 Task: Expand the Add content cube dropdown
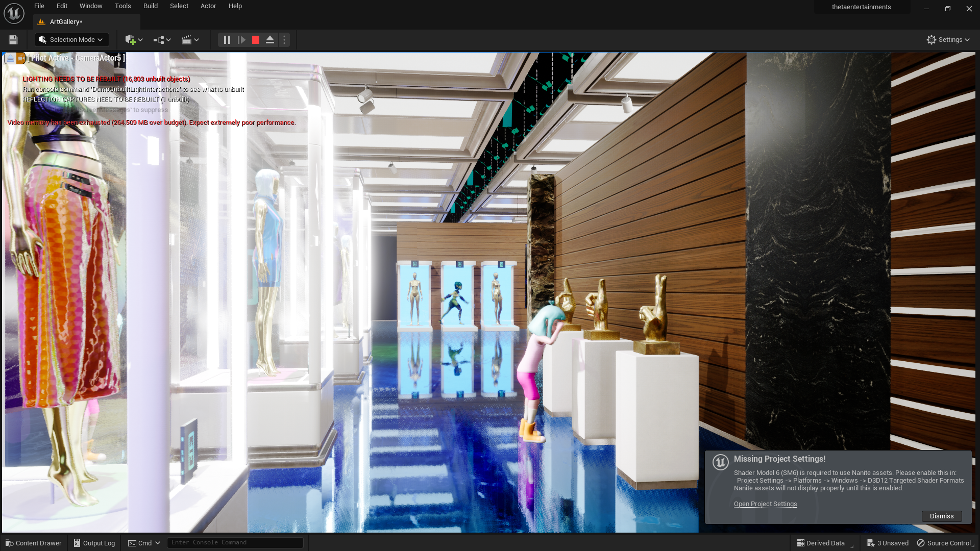[134, 40]
